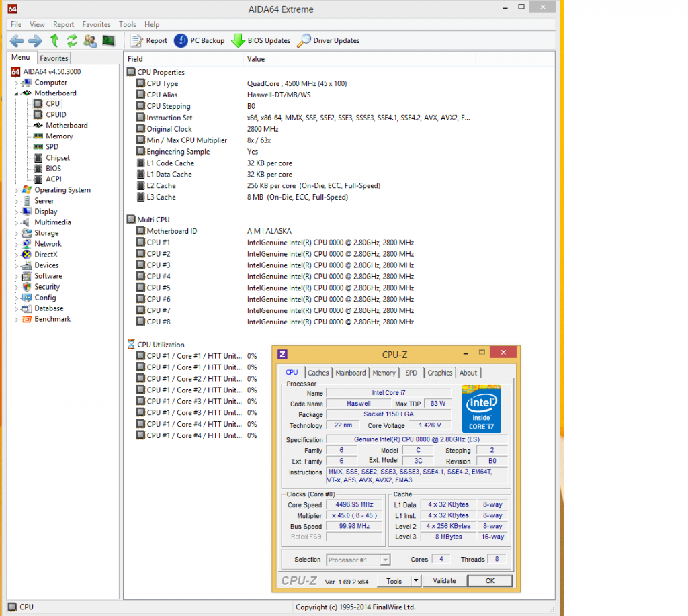This screenshot has height=616, width=688.
Task: Expand the Operating System node
Action: click(17, 190)
